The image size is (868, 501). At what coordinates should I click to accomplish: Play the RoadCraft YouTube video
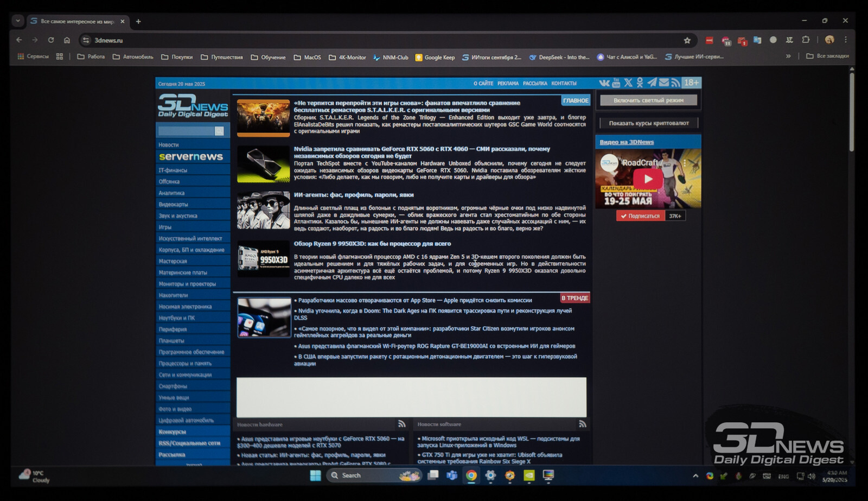tap(648, 179)
